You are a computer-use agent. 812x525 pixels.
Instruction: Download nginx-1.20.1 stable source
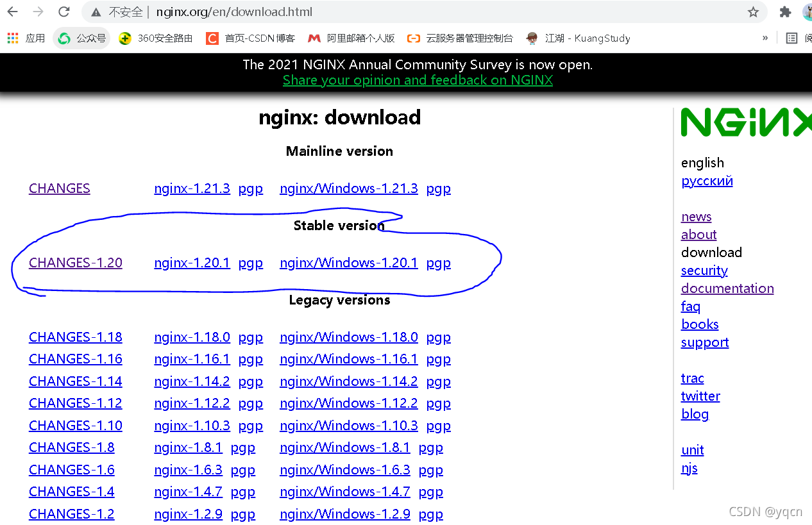pyautogui.click(x=192, y=263)
